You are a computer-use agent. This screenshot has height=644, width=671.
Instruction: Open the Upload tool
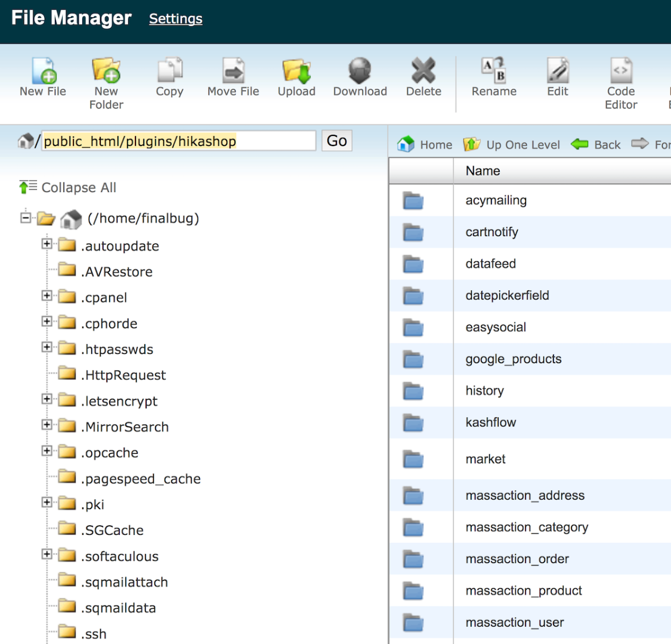296,71
